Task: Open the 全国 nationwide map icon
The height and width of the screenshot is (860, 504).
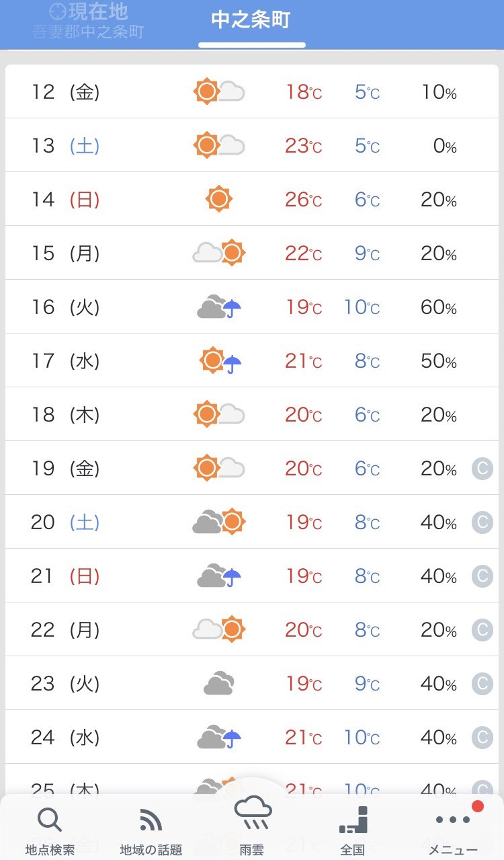Action: point(353,819)
